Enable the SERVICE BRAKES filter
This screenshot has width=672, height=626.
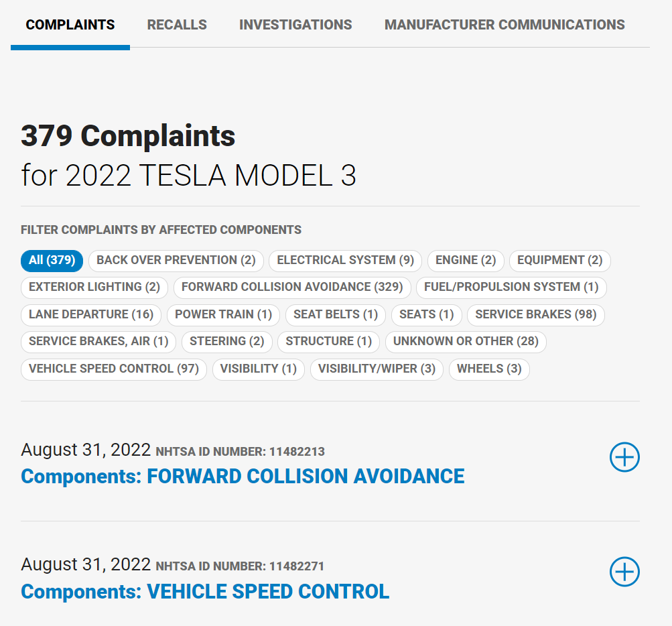pos(535,315)
